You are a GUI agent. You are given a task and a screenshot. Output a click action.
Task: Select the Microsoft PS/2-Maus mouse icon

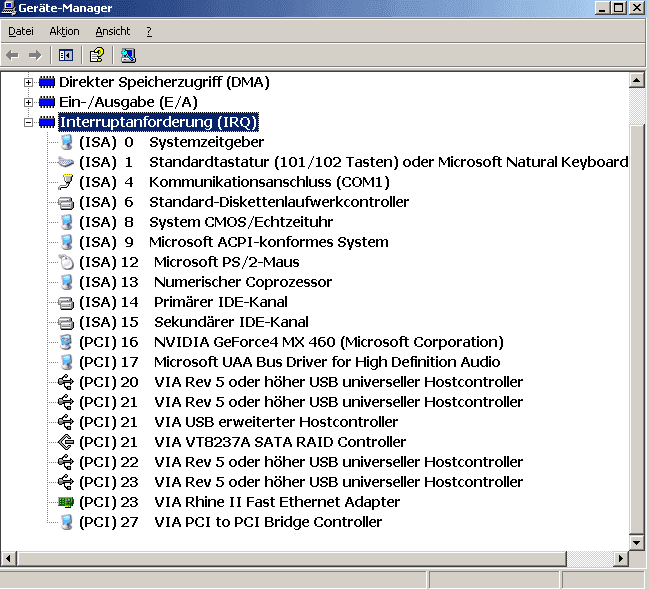[x=66, y=262]
